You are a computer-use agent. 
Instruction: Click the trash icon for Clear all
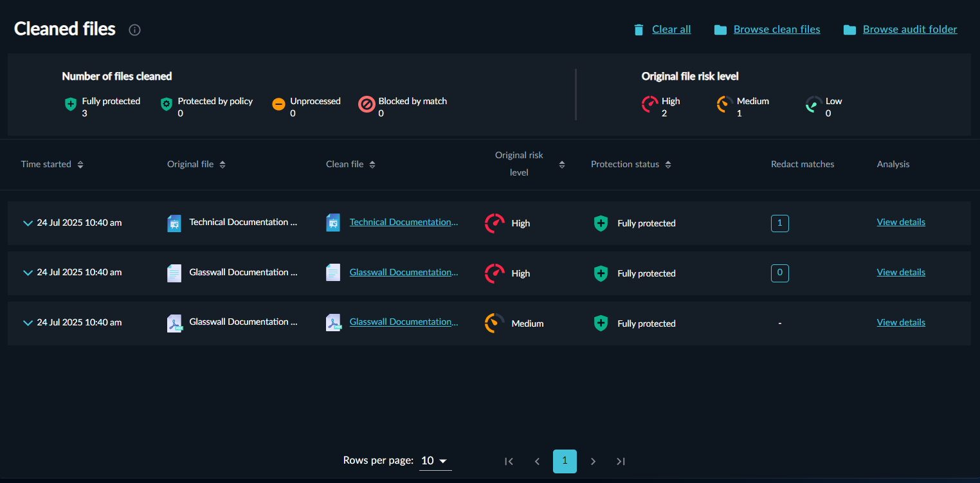pos(639,30)
